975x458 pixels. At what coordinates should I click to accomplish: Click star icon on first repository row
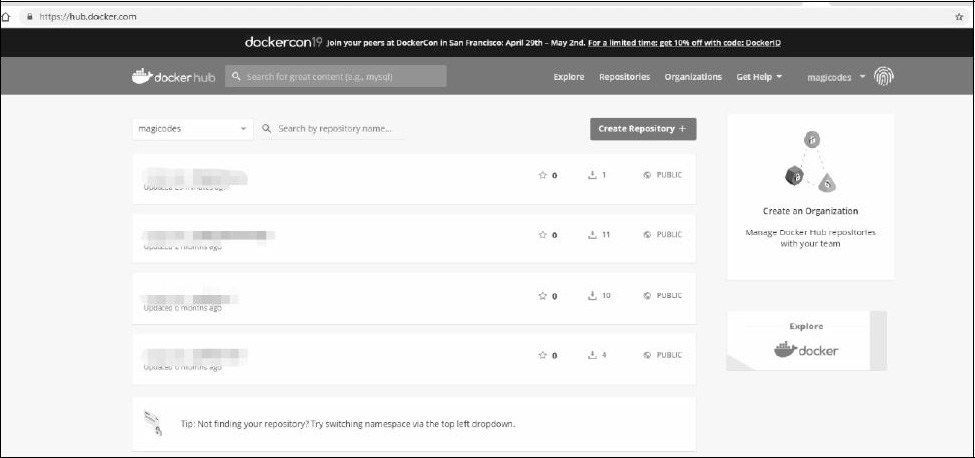543,175
